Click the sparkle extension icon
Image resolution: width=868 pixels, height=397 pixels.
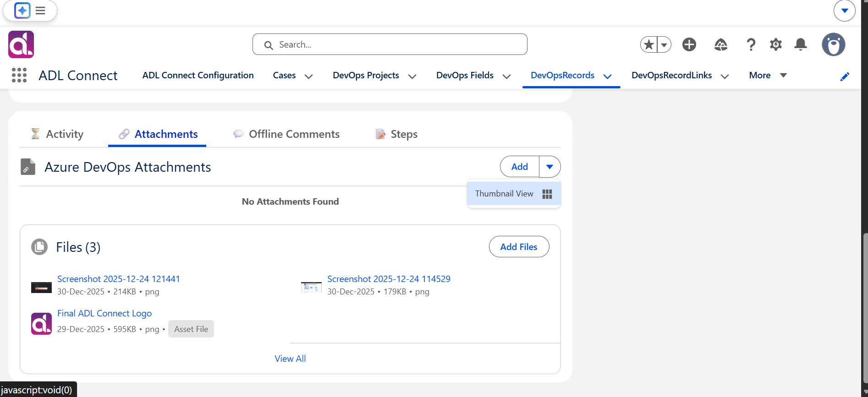pos(22,11)
